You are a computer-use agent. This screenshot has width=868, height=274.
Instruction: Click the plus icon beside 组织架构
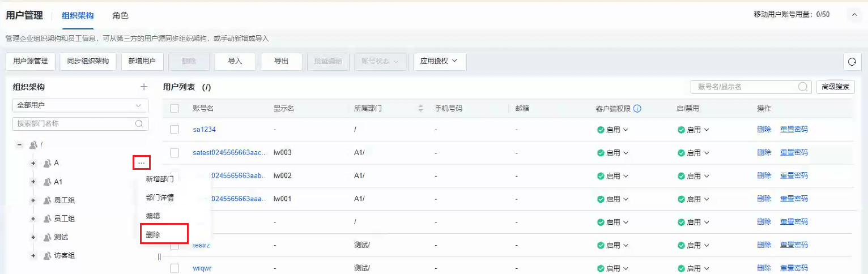[x=144, y=87]
